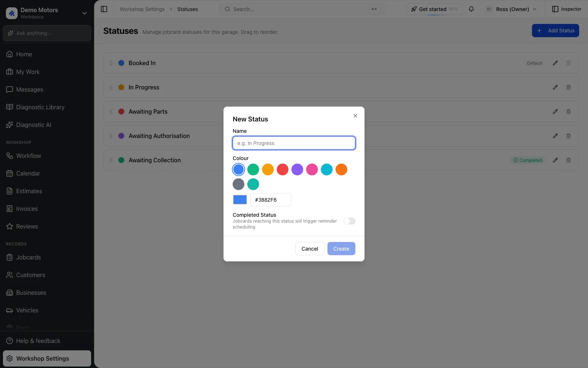Enable the Completed Status toggle
This screenshot has height=368, width=588.
pos(349,221)
